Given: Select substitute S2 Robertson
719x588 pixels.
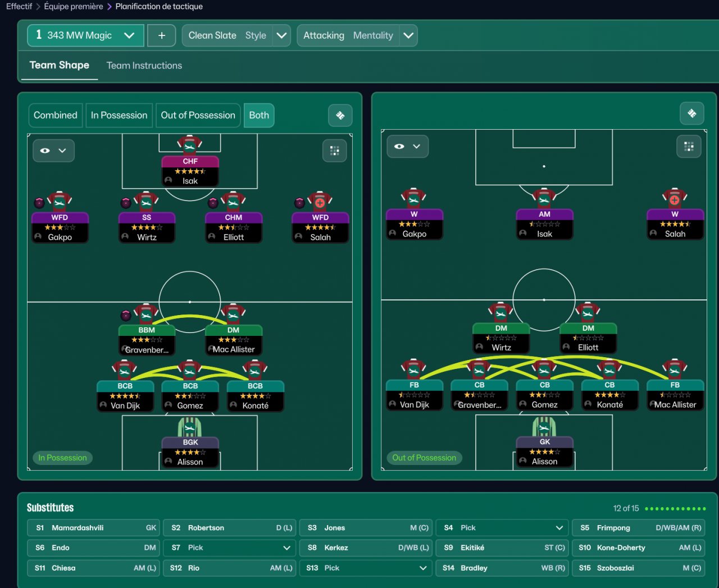Looking at the screenshot, I should click(230, 528).
